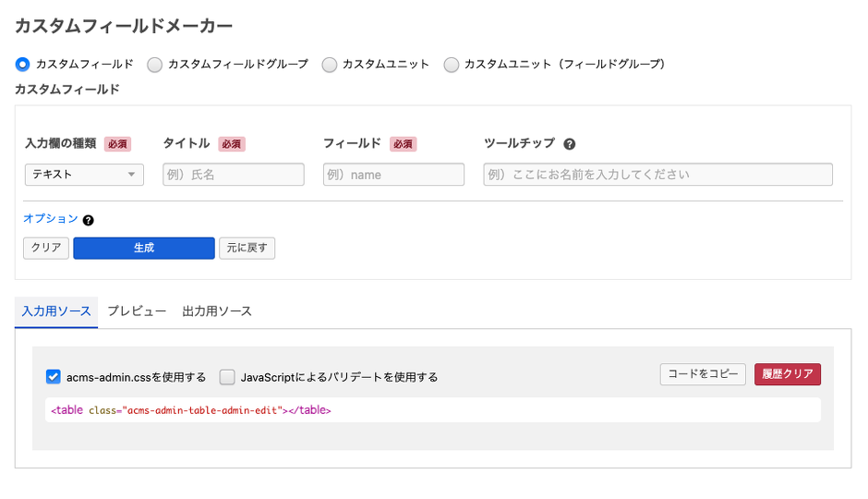This screenshot has width=868, height=499.
Task: Enable JavaScriptによるバリデートを使用する checkbox
Action: click(227, 377)
